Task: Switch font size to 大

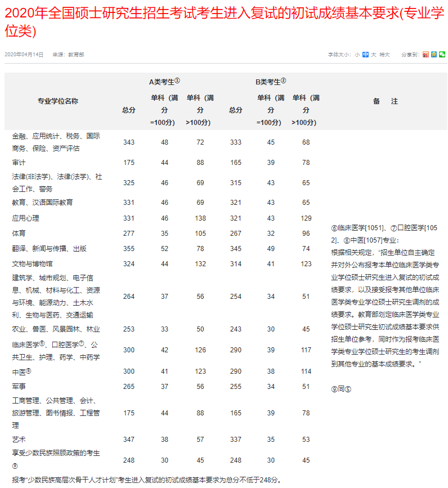Action: pyautogui.click(x=373, y=55)
